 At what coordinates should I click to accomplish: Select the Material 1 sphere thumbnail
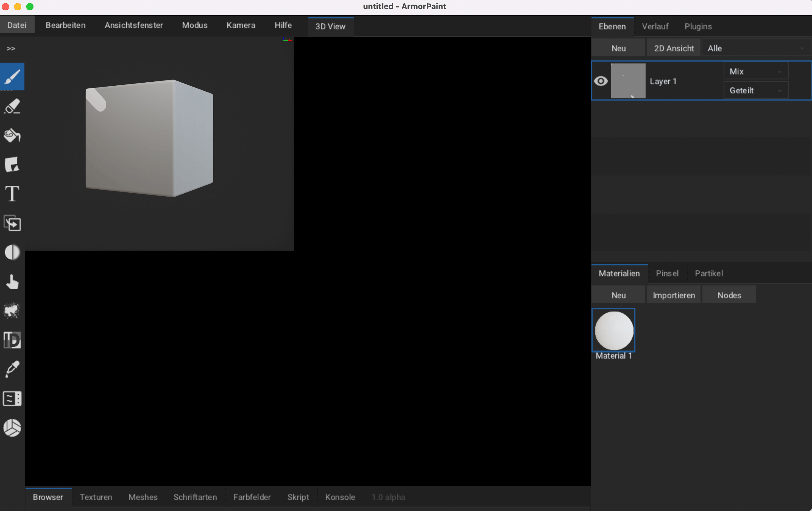(x=614, y=331)
